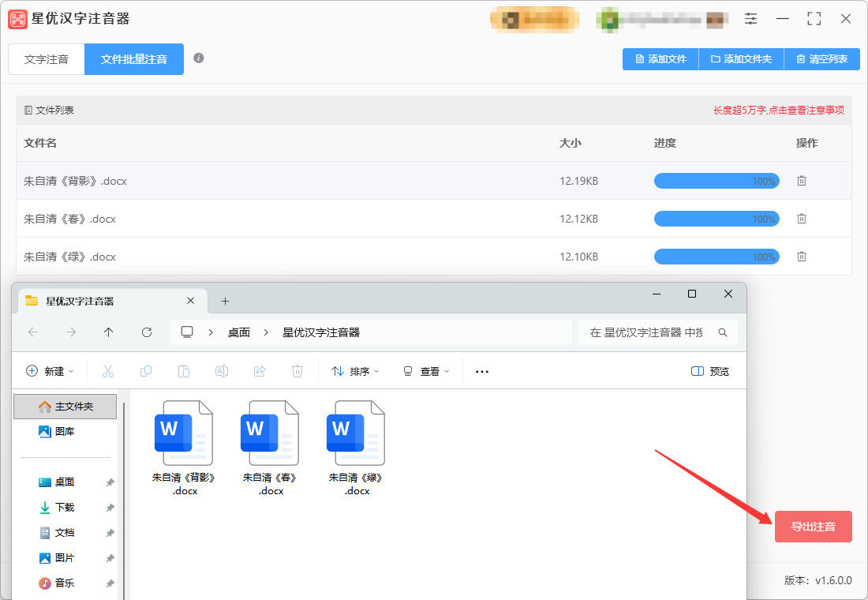This screenshot has width=868, height=600.
Task: Click the 添加文件 button
Action: click(x=661, y=59)
